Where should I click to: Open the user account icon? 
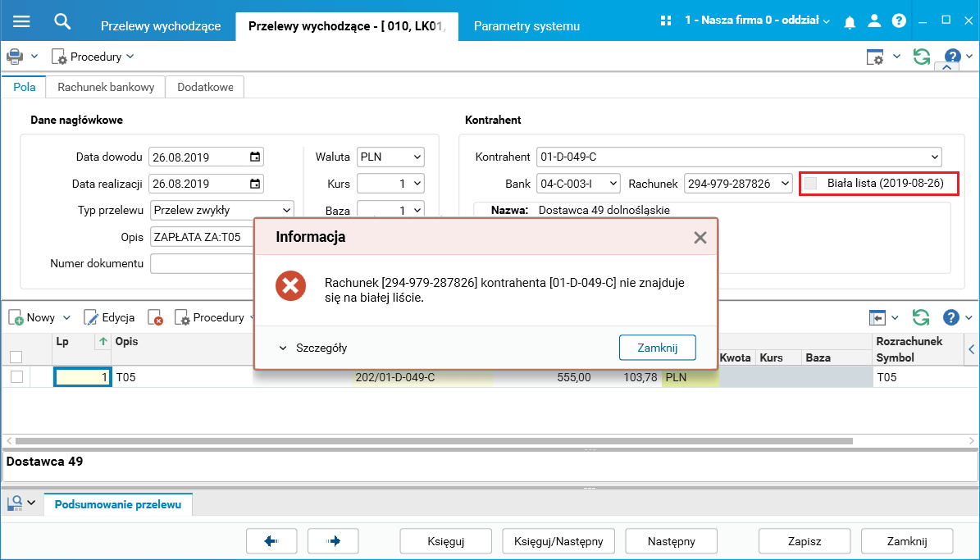click(x=874, y=20)
